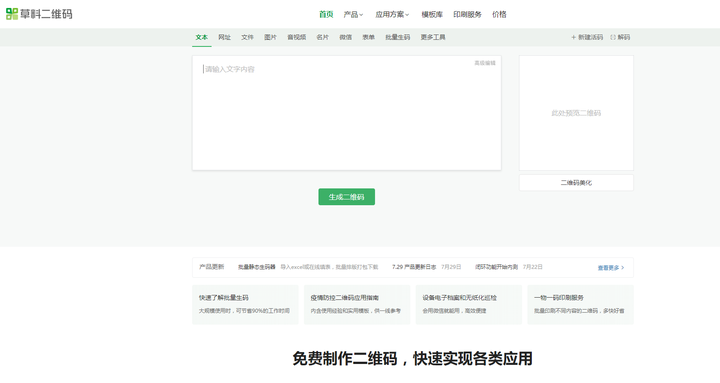
Task: Open the 批量静态生码器 update link
Action: [x=257, y=267]
